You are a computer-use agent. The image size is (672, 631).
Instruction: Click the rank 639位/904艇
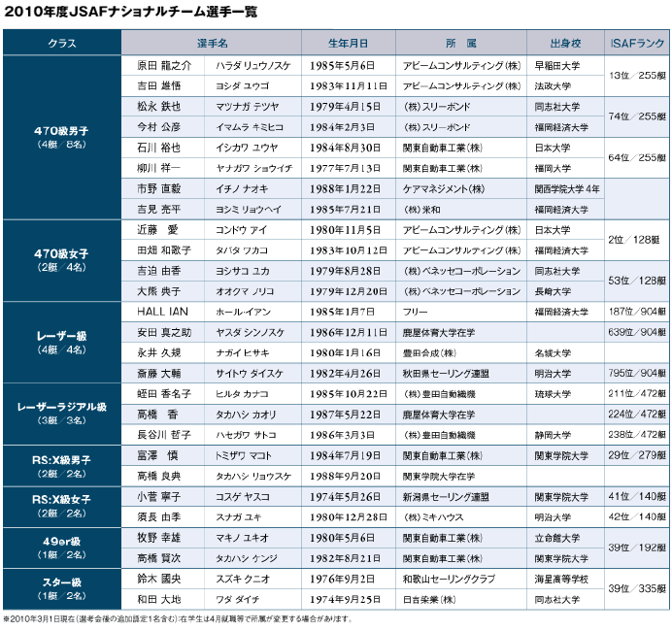(x=637, y=332)
